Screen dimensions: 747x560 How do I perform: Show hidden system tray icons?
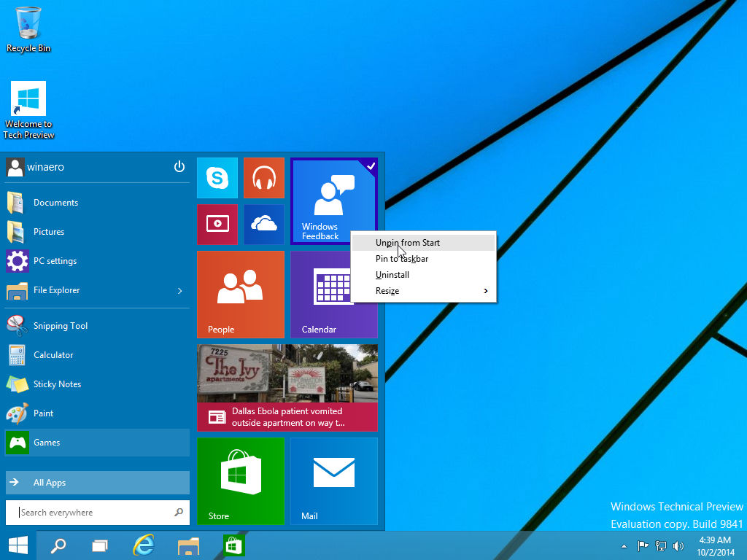pos(623,545)
